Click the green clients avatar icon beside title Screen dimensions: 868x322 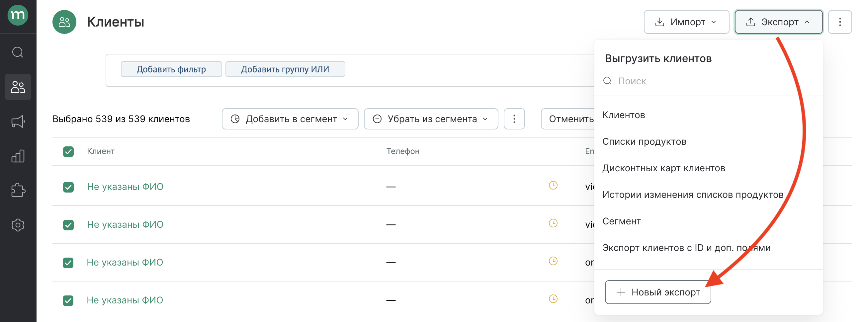click(x=64, y=22)
